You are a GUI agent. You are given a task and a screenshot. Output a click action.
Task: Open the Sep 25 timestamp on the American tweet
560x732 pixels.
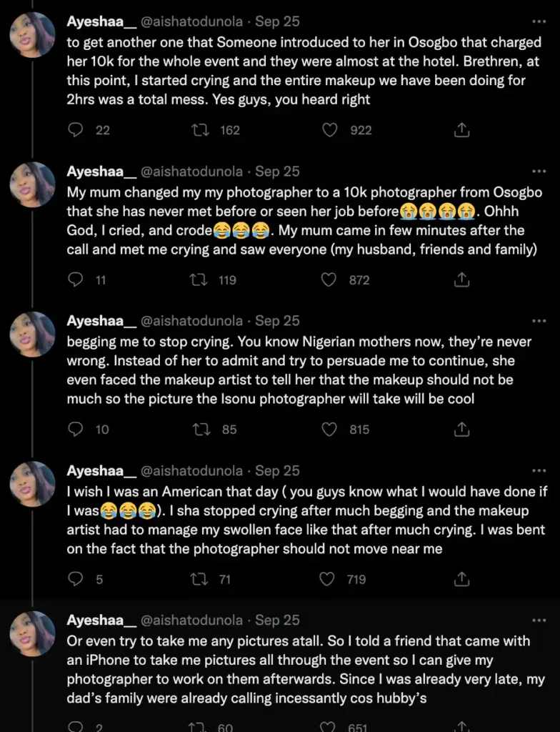point(277,470)
